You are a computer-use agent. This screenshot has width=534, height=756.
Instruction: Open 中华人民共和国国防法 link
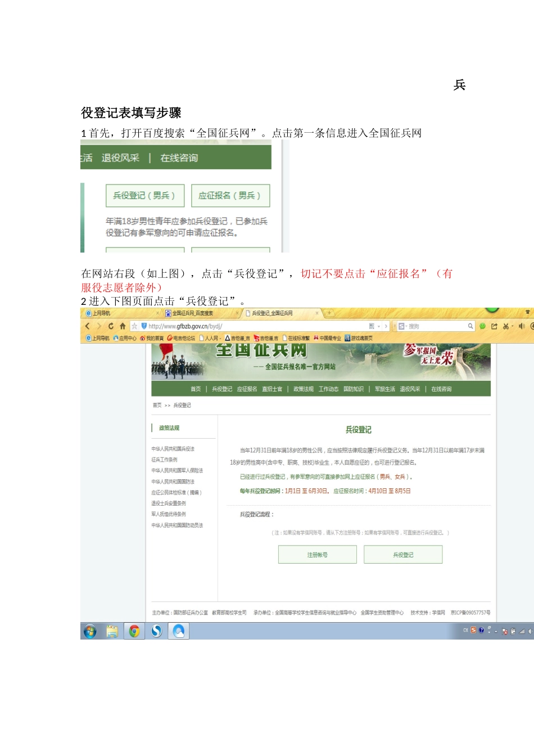click(x=173, y=482)
